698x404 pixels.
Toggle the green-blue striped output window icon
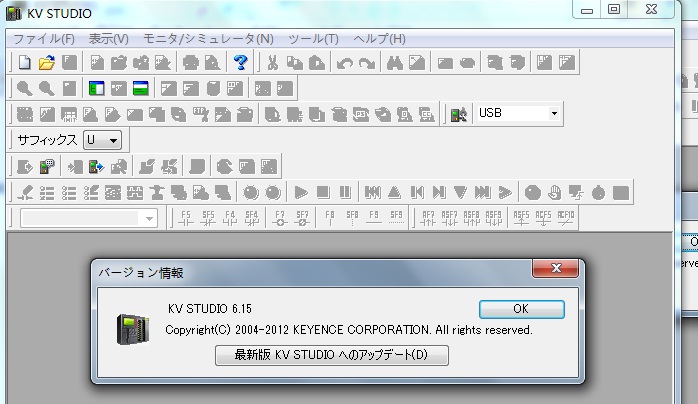coord(141,88)
